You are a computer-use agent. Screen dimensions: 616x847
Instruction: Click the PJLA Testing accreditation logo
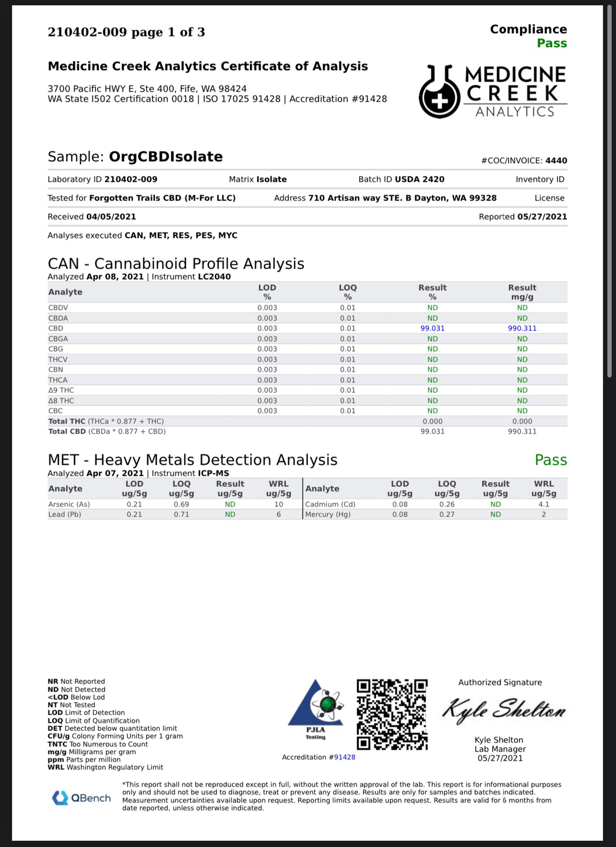click(x=316, y=709)
